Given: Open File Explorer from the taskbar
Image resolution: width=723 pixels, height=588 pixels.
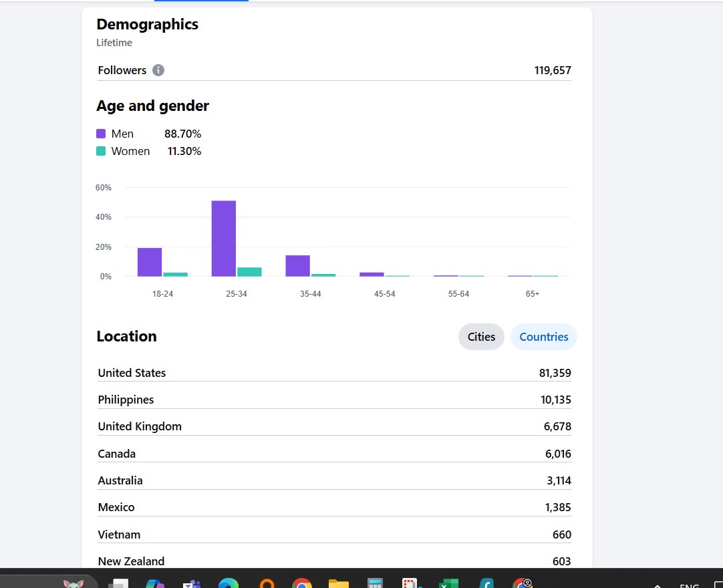Looking at the screenshot, I should 339,583.
